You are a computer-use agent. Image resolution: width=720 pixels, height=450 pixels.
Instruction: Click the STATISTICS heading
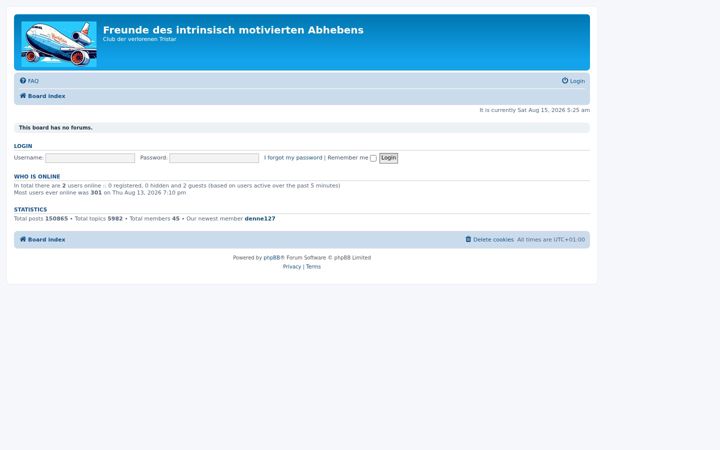click(30, 209)
